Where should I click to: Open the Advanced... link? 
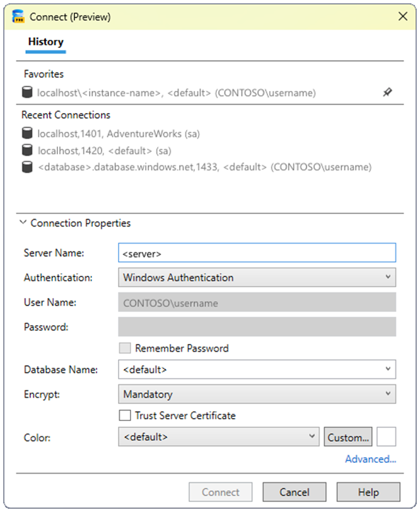[x=371, y=459]
